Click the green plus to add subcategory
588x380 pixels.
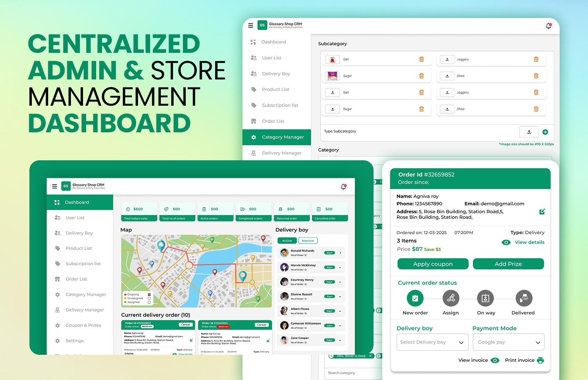[545, 132]
